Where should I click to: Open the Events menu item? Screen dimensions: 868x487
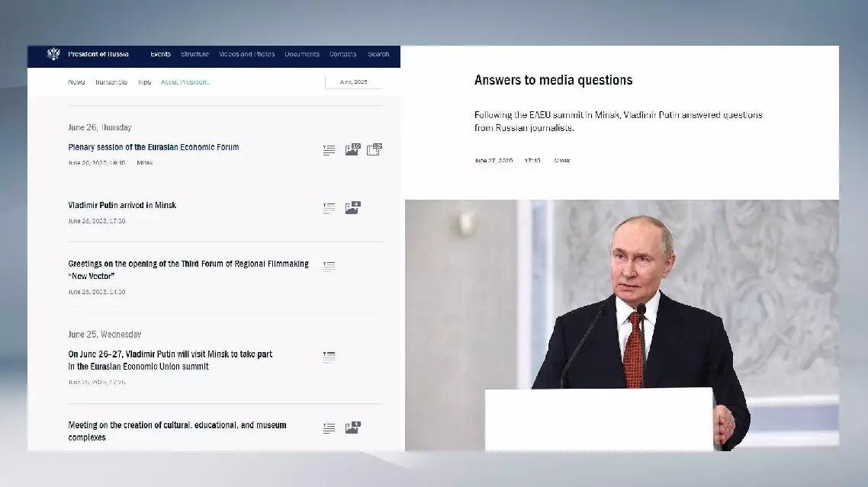tap(160, 54)
